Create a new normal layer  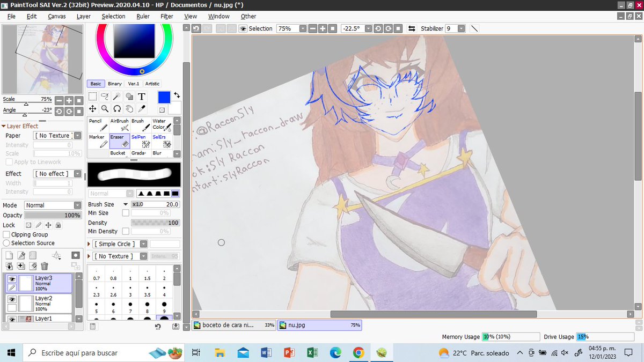tap(10, 255)
